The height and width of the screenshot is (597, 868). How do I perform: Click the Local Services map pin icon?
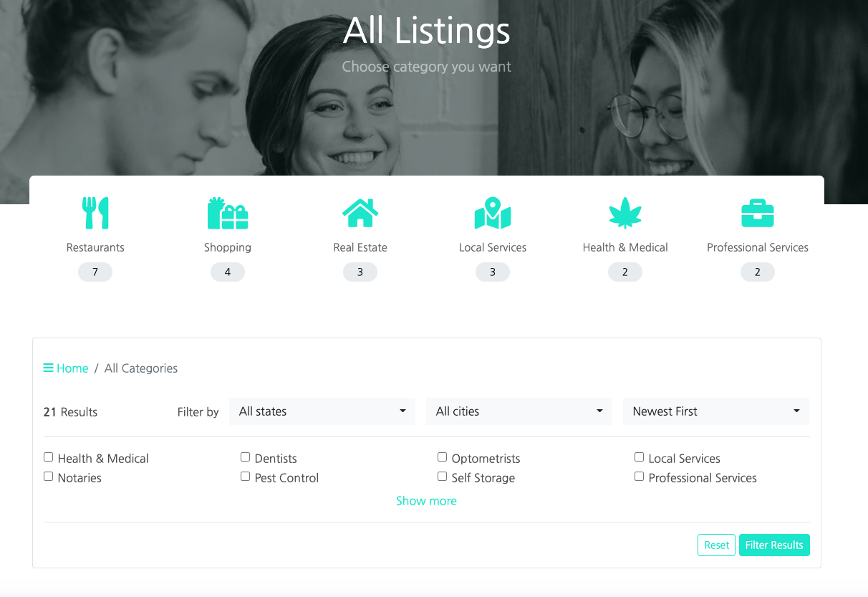click(493, 213)
